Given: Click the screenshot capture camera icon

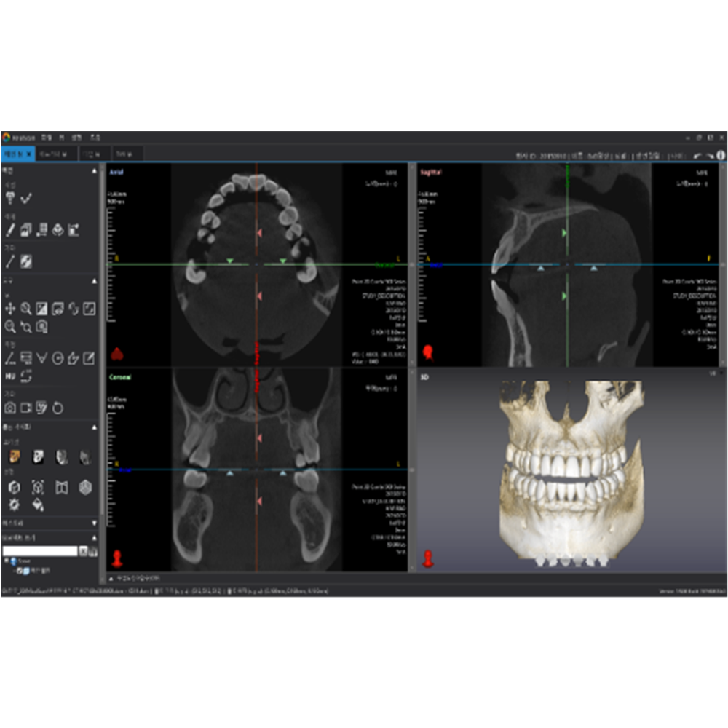Looking at the screenshot, I should click(10, 408).
